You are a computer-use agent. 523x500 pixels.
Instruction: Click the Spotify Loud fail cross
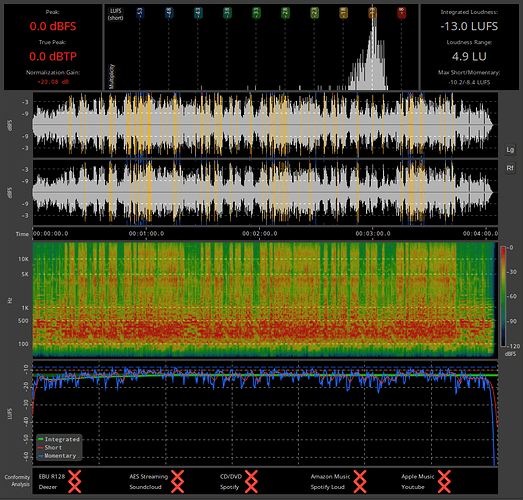pos(360,487)
